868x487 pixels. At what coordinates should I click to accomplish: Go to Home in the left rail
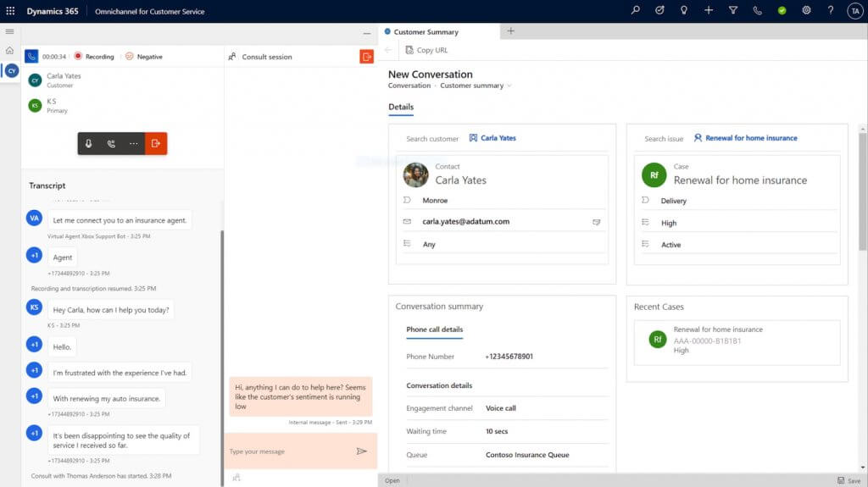(x=10, y=50)
